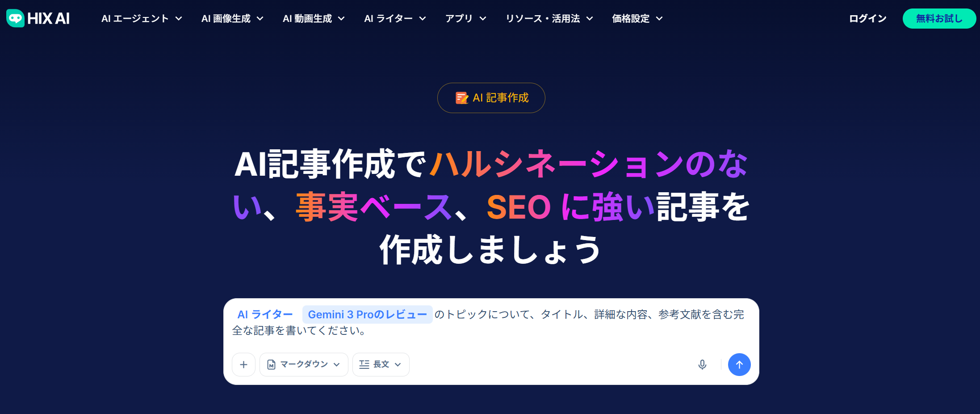Image resolution: width=980 pixels, height=414 pixels.
Task: Click the AI 記事作成 notepad icon
Action: pos(462,98)
